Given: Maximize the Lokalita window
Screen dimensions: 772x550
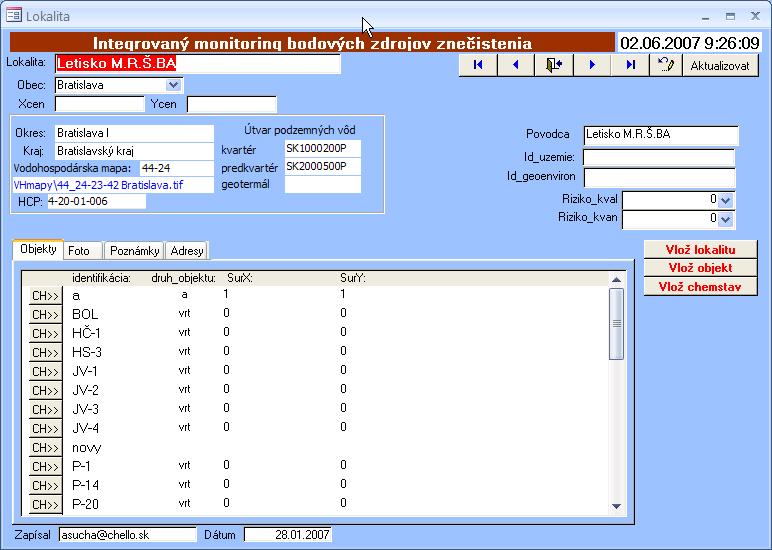Looking at the screenshot, I should tap(730, 16).
